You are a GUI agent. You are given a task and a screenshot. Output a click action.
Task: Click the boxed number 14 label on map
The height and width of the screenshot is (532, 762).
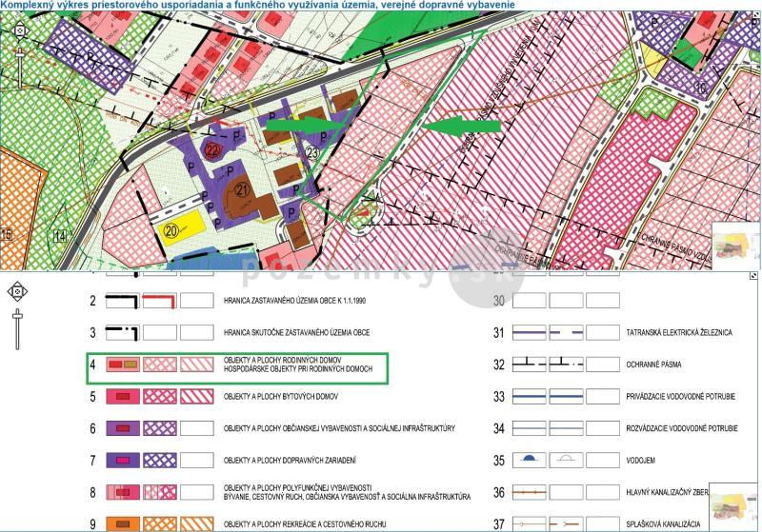coord(60,236)
